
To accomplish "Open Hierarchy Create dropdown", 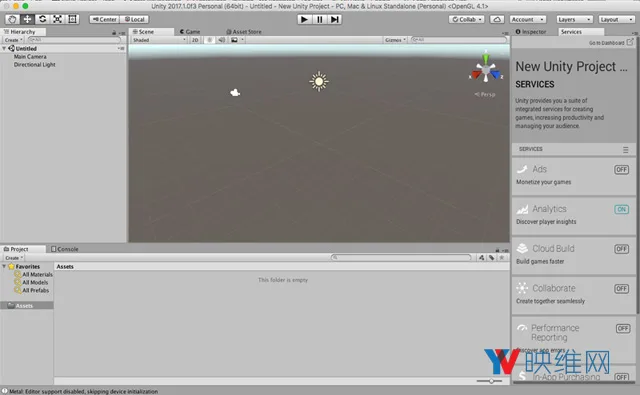I will pyautogui.click(x=13, y=40).
